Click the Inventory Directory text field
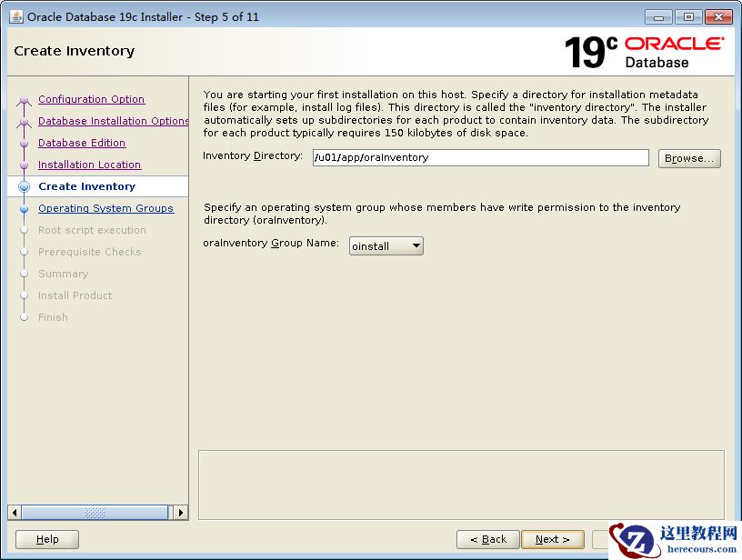This screenshot has height=560, width=742. tap(480, 157)
